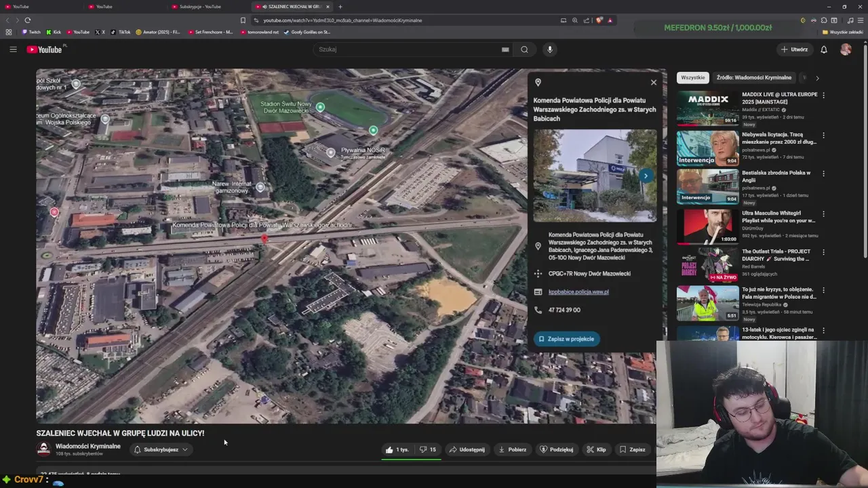Open YouTube notifications bell
This screenshot has height=488, width=868.
[824, 49]
